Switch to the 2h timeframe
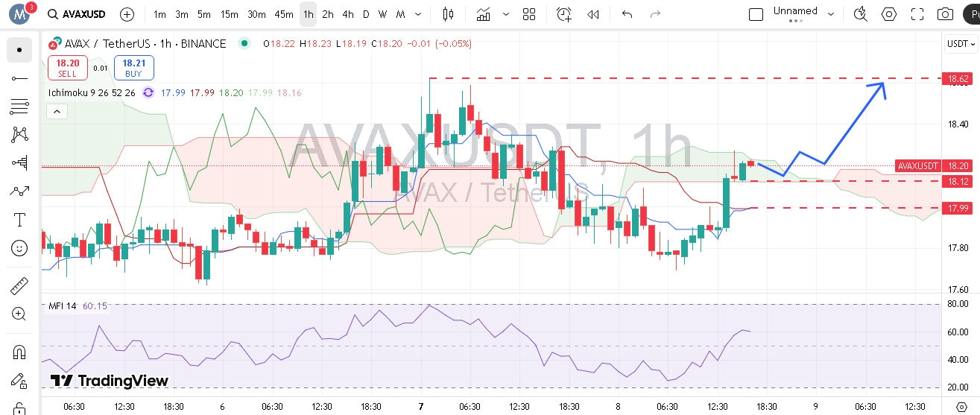This screenshot has width=980, height=415. 328,14
